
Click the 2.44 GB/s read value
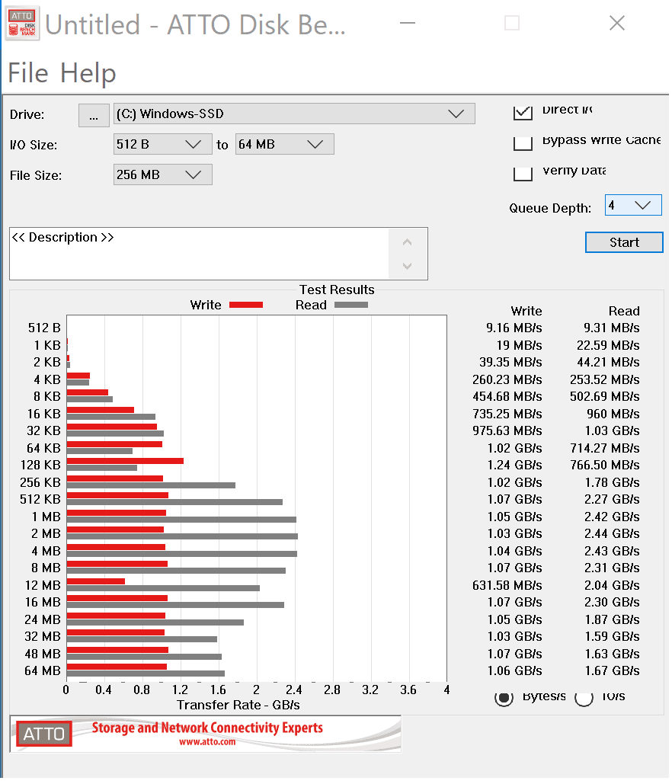tap(612, 533)
